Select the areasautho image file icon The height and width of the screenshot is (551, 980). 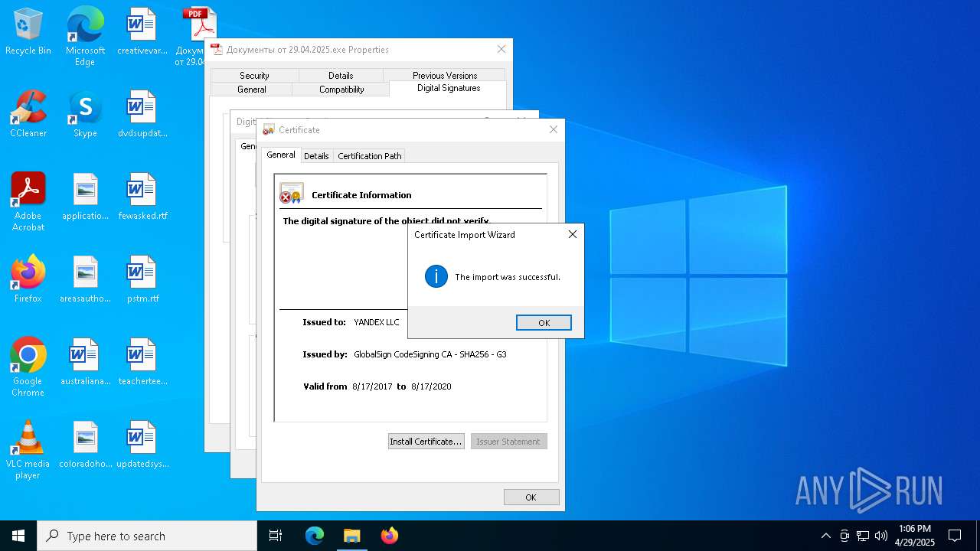coord(85,280)
